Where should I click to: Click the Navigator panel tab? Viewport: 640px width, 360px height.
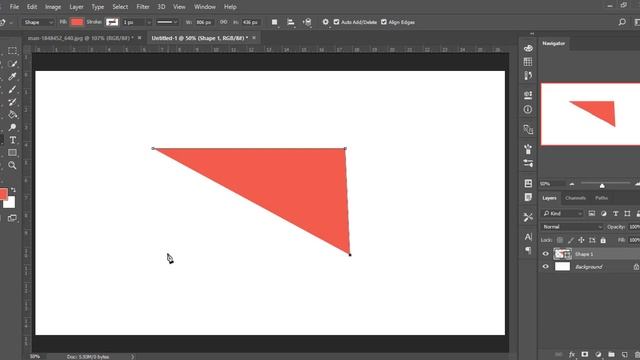553,43
